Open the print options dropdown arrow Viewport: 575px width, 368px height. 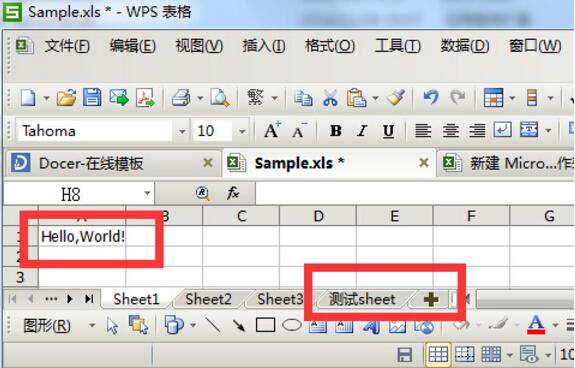(x=200, y=98)
